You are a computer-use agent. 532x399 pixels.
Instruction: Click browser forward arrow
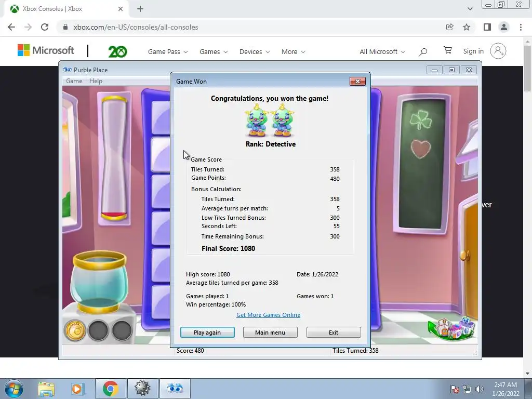point(28,27)
